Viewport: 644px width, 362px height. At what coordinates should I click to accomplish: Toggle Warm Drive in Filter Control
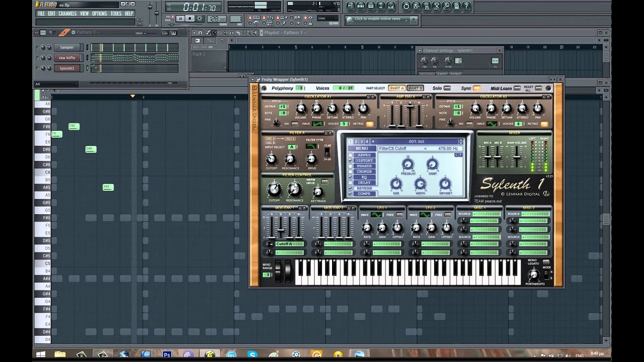click(x=325, y=182)
